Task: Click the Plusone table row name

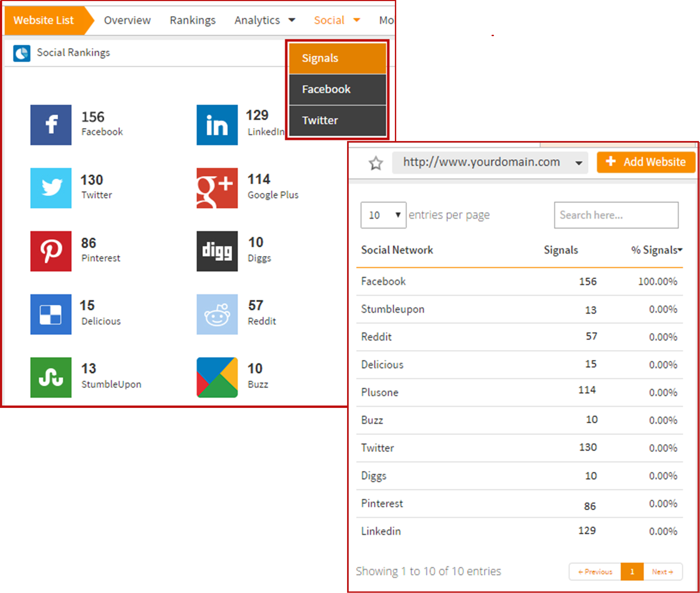Action: 379,392
